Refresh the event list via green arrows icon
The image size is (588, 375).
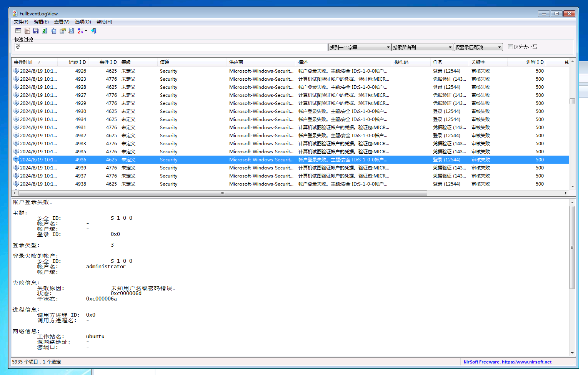[45, 31]
